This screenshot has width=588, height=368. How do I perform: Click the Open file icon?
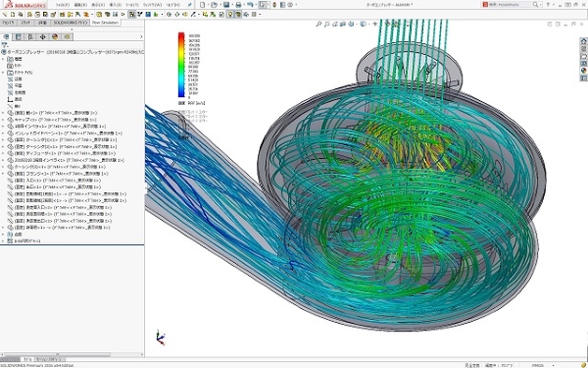pyautogui.click(x=214, y=5)
